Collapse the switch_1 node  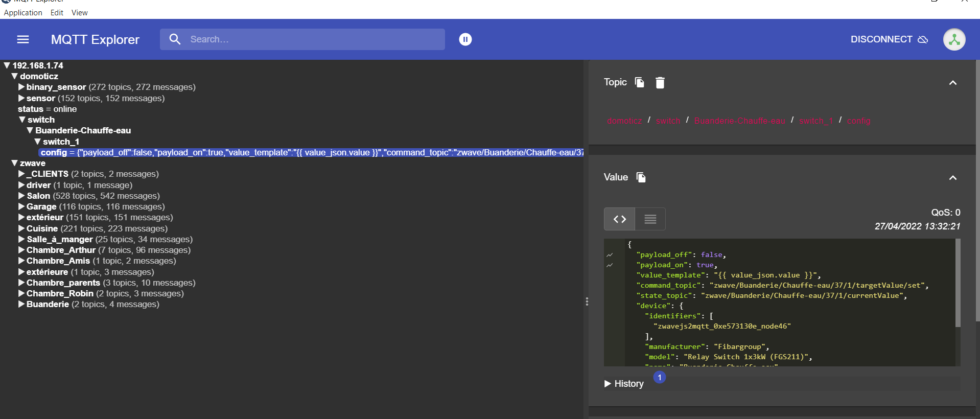(37, 142)
